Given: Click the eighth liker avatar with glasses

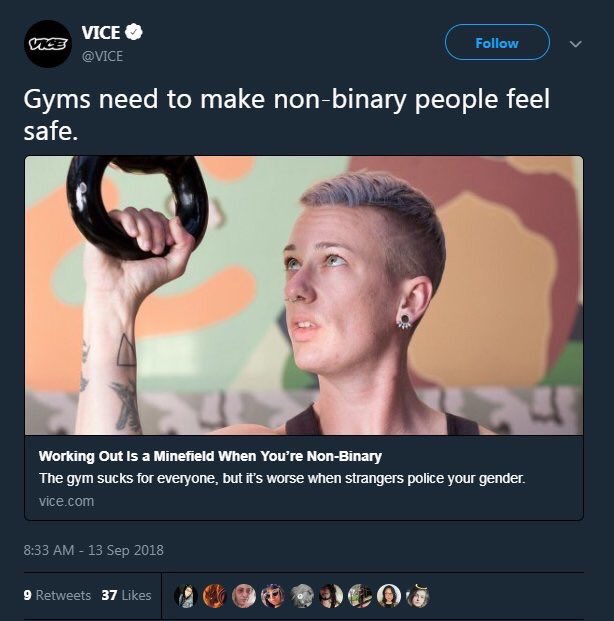Looking at the screenshot, I should (389, 596).
